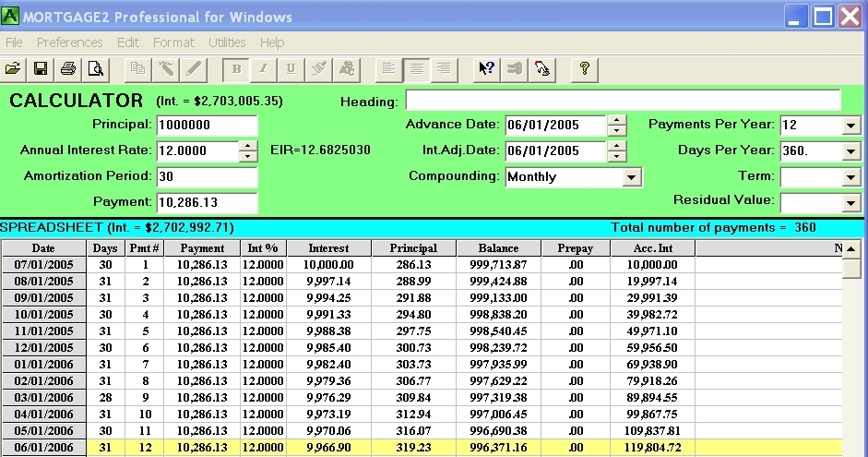Open Print Preview from the toolbar
This screenshot has width=868, height=457.
95,68
